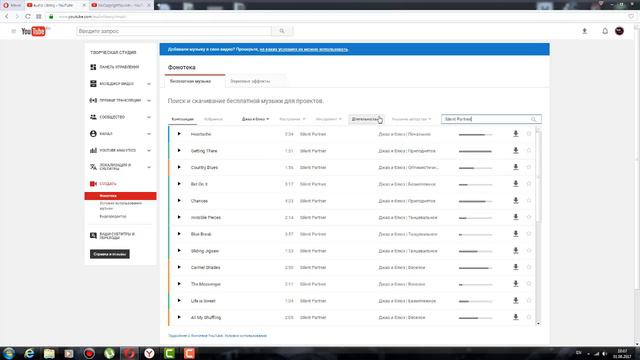
Task: Star the All My Shuffling track as favorite
Action: coord(529,317)
